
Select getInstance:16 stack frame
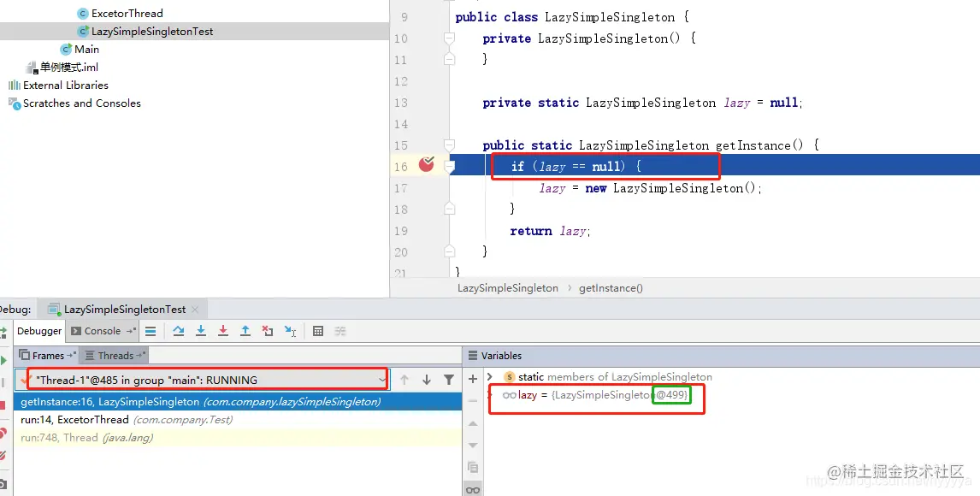(x=238, y=402)
